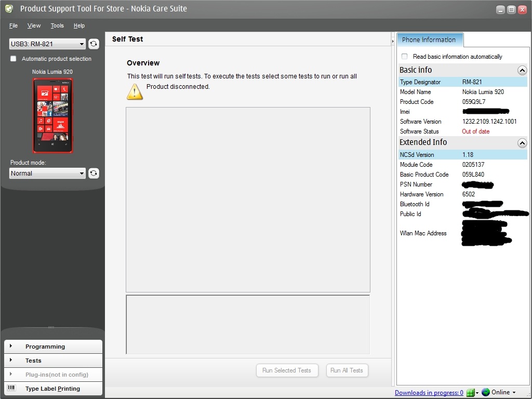This screenshot has width=532, height=399.
Task: Open the Tools menu
Action: coord(57,25)
